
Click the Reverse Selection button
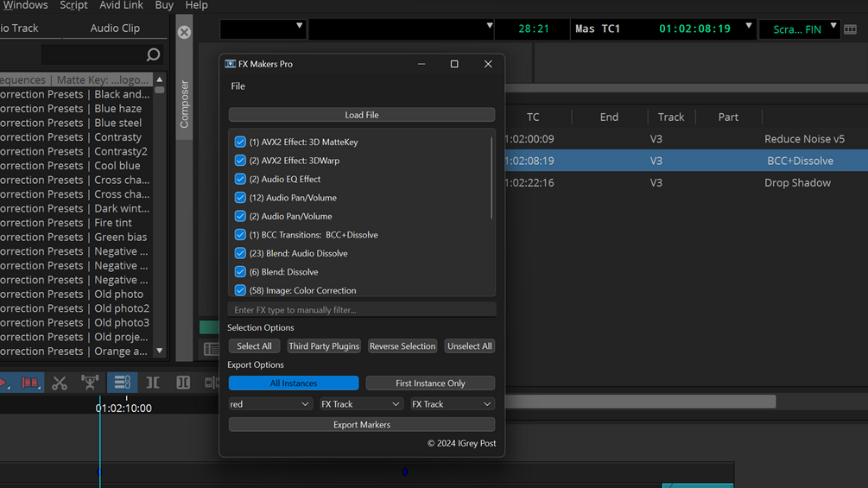(402, 346)
